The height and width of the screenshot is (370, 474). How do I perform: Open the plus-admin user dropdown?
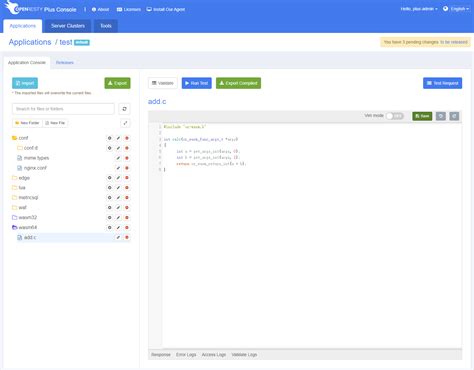pyautogui.click(x=419, y=9)
